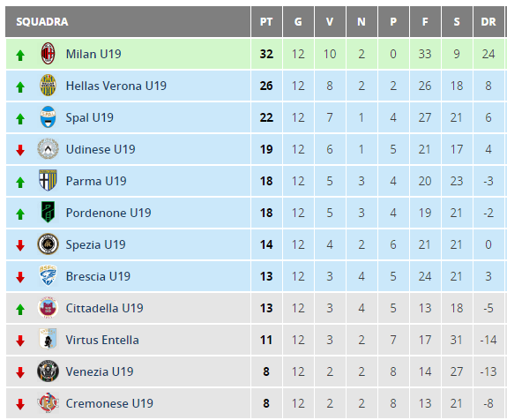Open the Cremonese U19 team link
507x420 pixels.
109,403
